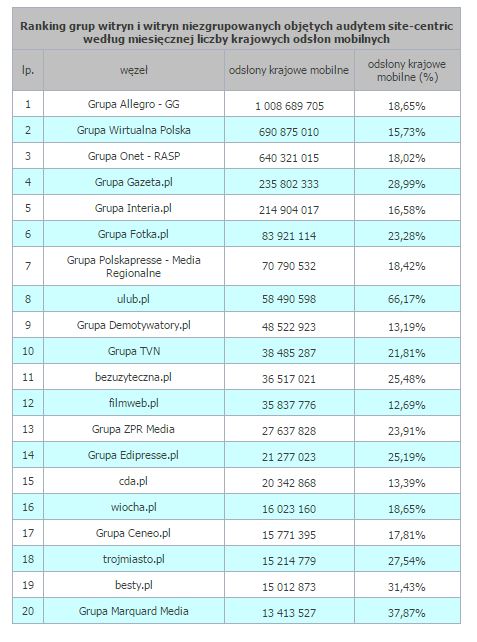Click the trojmiasto.pl cell
Screen dimensions: 477x642
click(x=133, y=559)
